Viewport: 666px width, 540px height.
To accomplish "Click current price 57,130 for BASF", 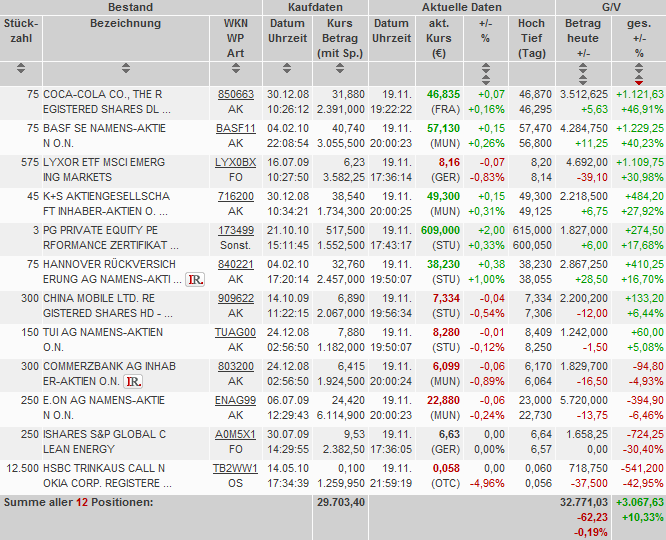I will tap(443, 128).
